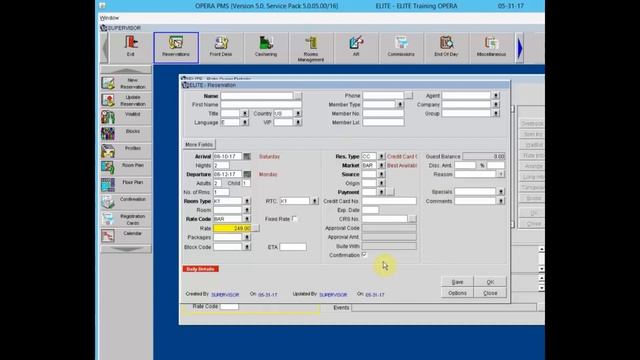
Task: Open the Commissions toolbar module
Action: click(401, 48)
